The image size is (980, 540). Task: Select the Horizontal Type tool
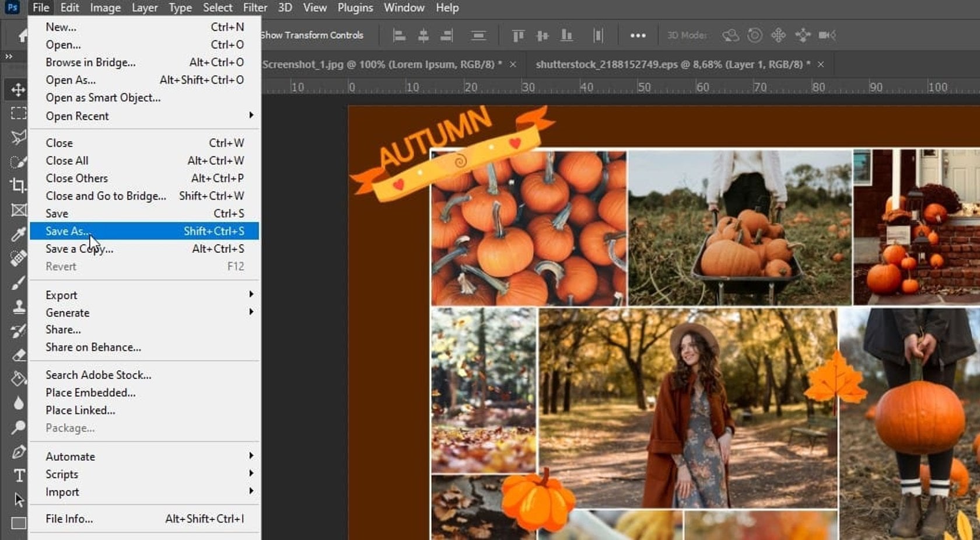18,476
